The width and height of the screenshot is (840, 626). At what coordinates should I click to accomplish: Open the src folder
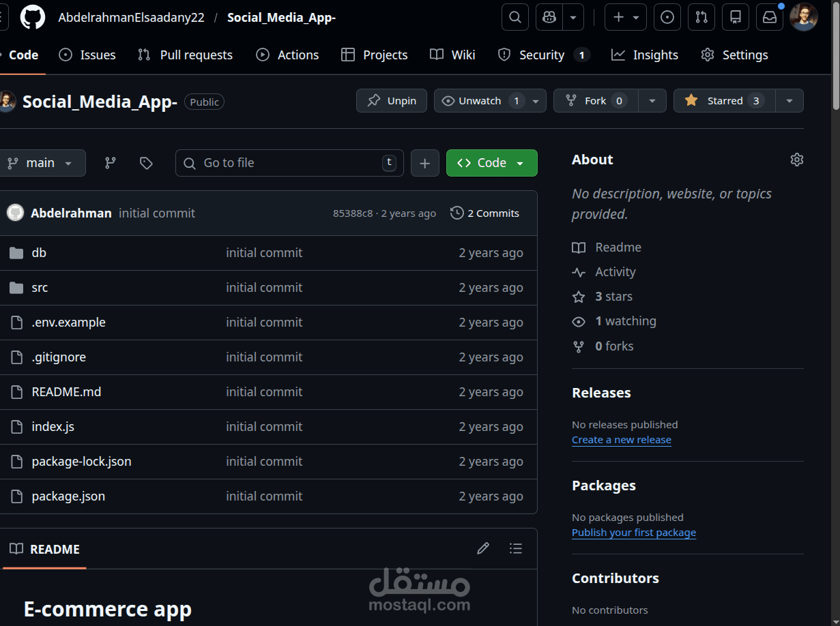pos(40,288)
